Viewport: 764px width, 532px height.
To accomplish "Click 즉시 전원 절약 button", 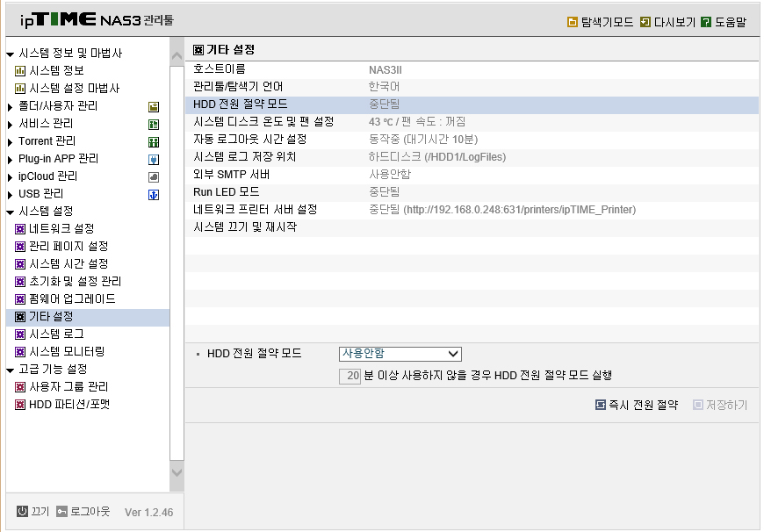I will coord(637,405).
